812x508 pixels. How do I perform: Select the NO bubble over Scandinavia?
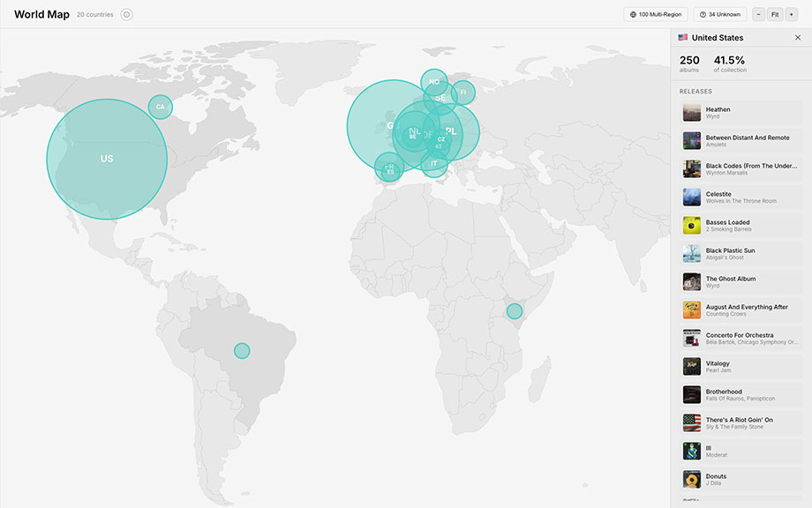(x=432, y=81)
